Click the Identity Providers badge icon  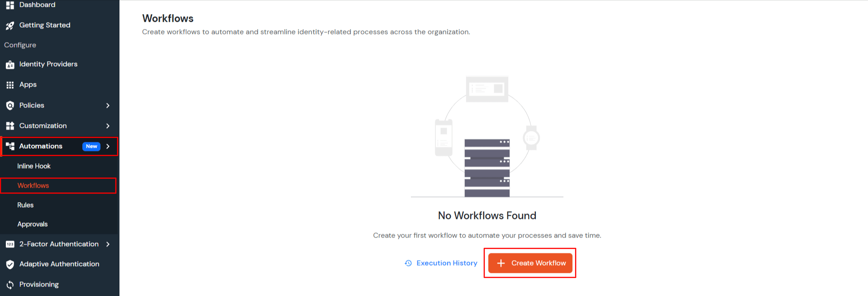[x=10, y=65]
